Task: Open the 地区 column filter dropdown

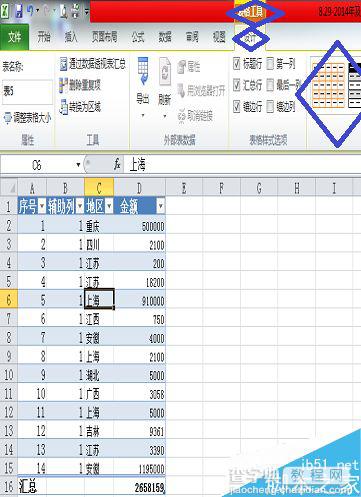Action: (109, 207)
